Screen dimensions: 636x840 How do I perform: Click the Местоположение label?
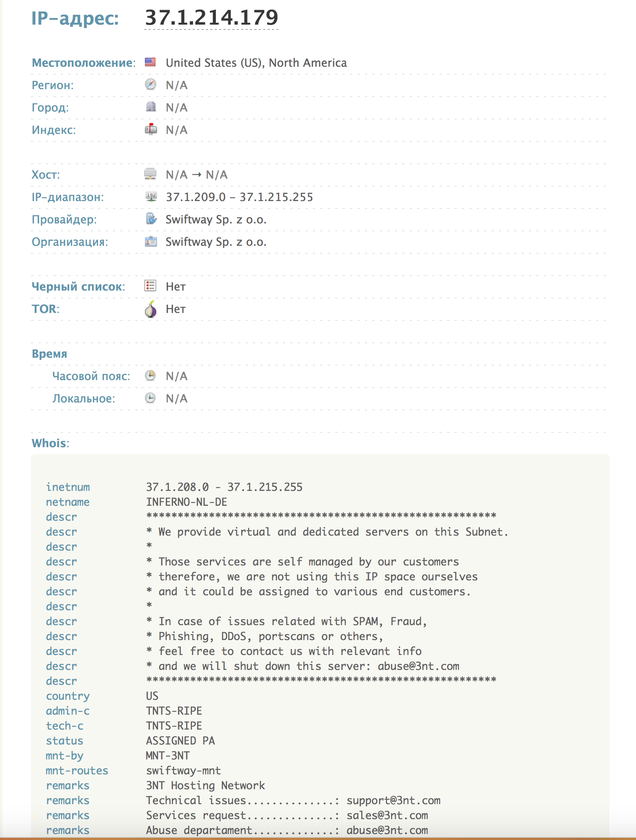[83, 63]
